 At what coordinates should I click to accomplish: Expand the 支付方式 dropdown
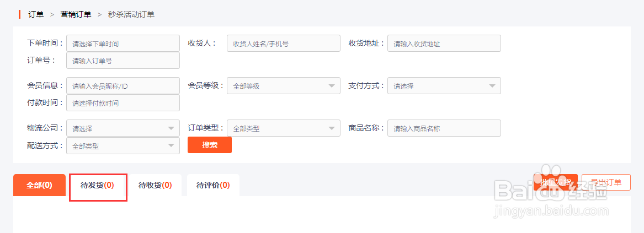(444, 86)
